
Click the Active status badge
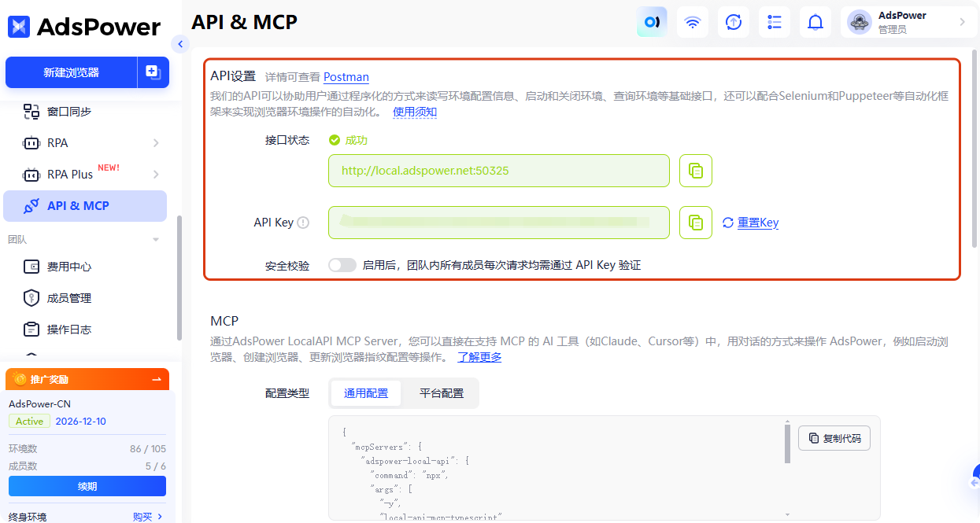coord(29,422)
